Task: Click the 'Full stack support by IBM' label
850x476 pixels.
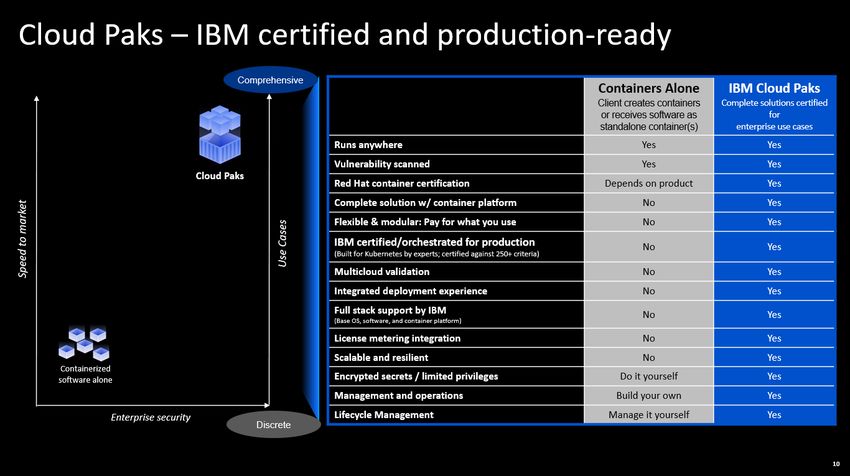Action: pos(390,310)
